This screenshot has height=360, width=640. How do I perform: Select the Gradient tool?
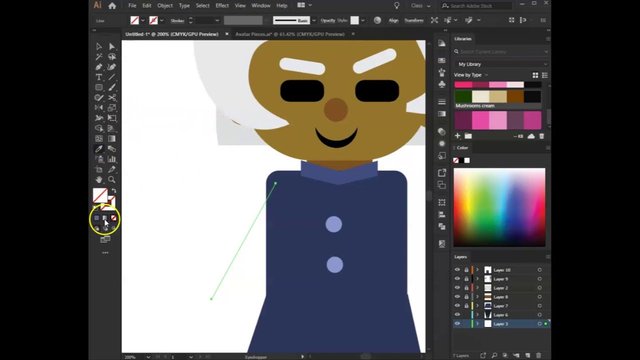pos(112,139)
